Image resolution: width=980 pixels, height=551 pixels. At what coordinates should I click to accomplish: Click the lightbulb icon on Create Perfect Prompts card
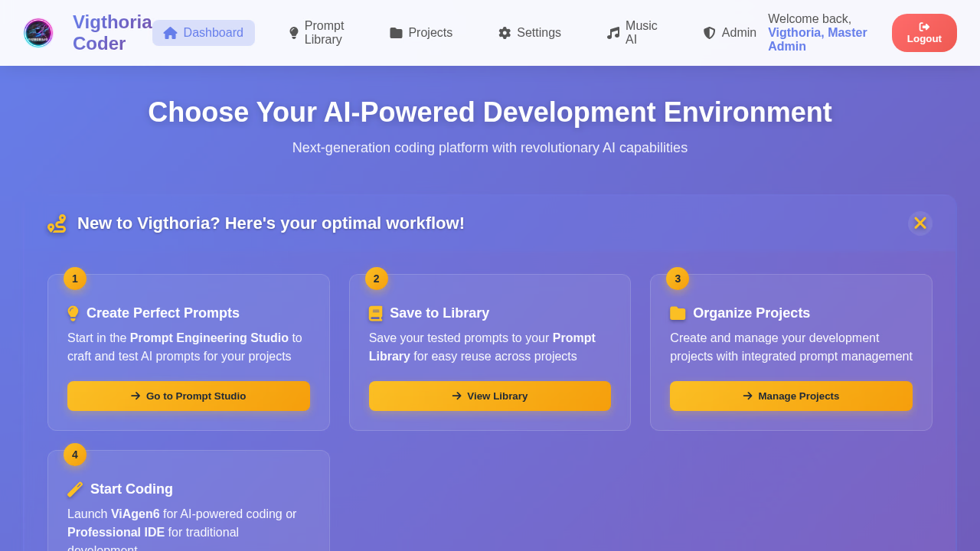pos(73,313)
